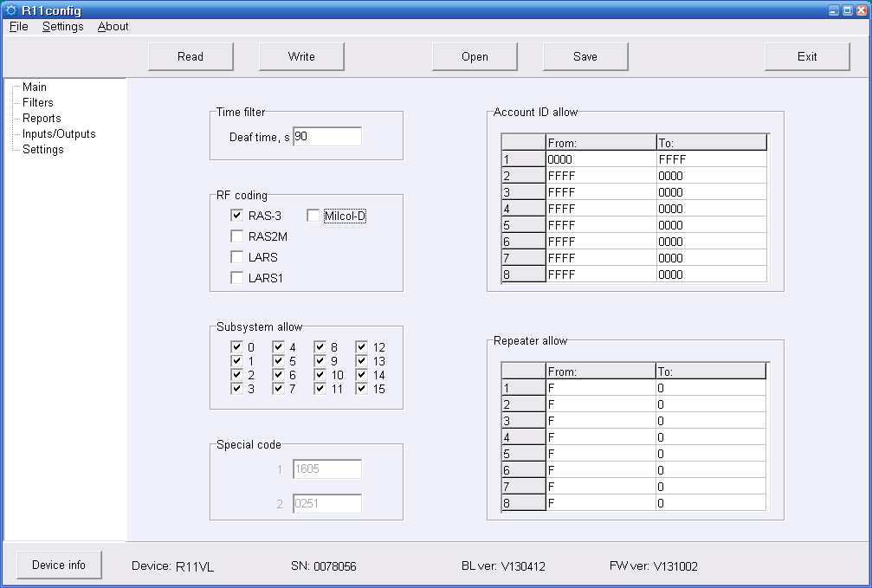This screenshot has width=872, height=588.
Task: Open Inputs/Outputs in the tree
Action: click(x=59, y=133)
